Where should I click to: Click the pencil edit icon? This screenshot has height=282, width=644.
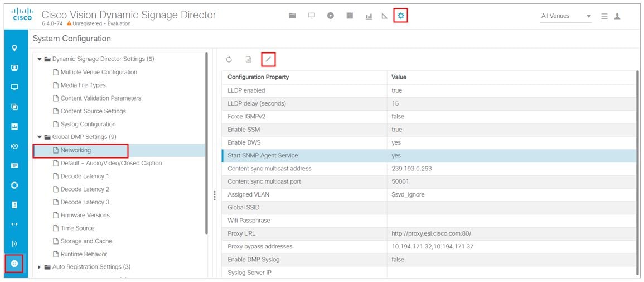pos(268,60)
